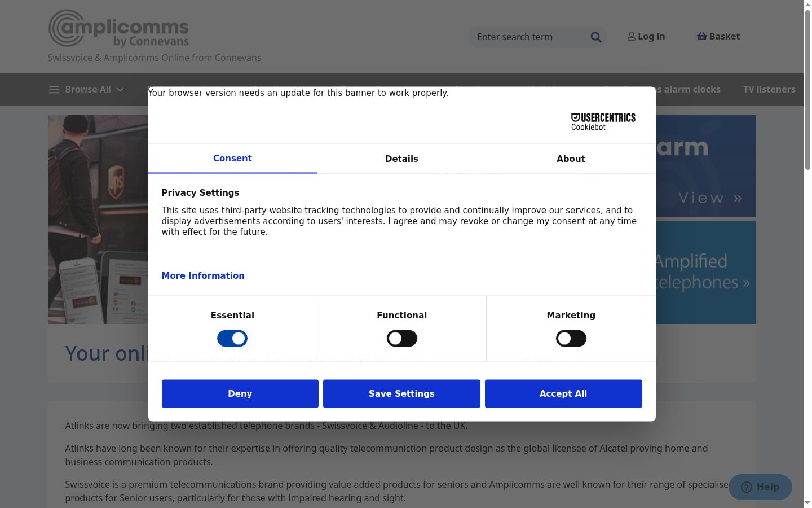Enable the Marketing cookies switch
Viewport: 812px width, 508px height.
pyautogui.click(x=571, y=339)
